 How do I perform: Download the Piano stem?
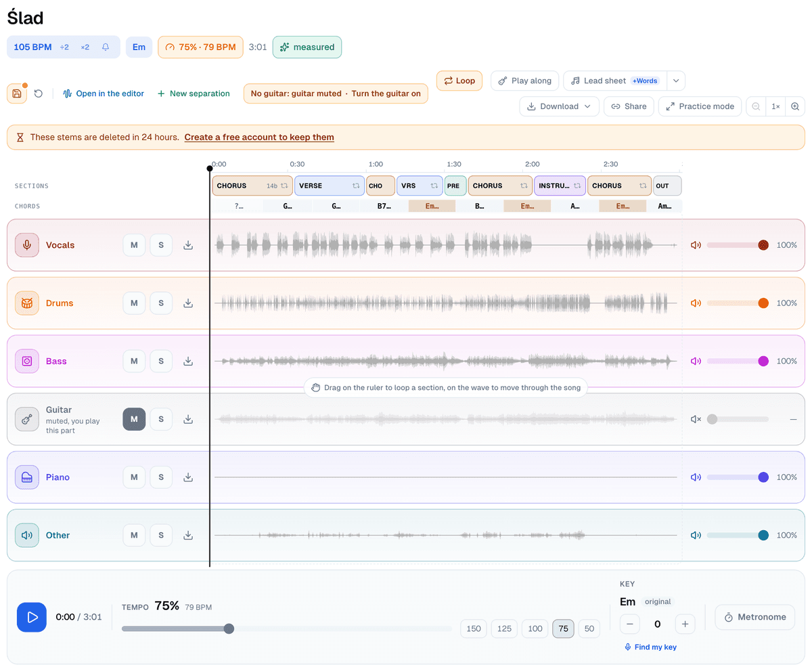(188, 477)
